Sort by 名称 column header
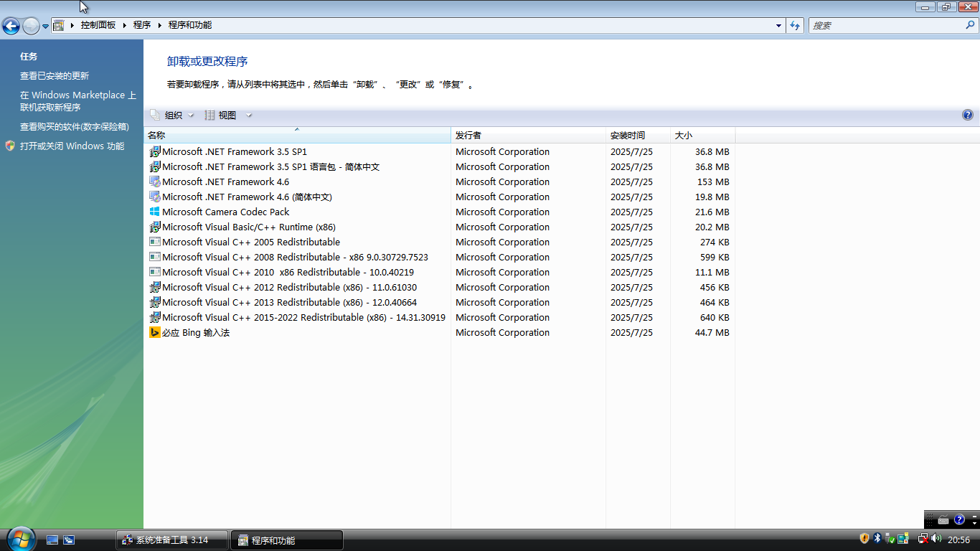The height and width of the screenshot is (551, 980). [297, 135]
